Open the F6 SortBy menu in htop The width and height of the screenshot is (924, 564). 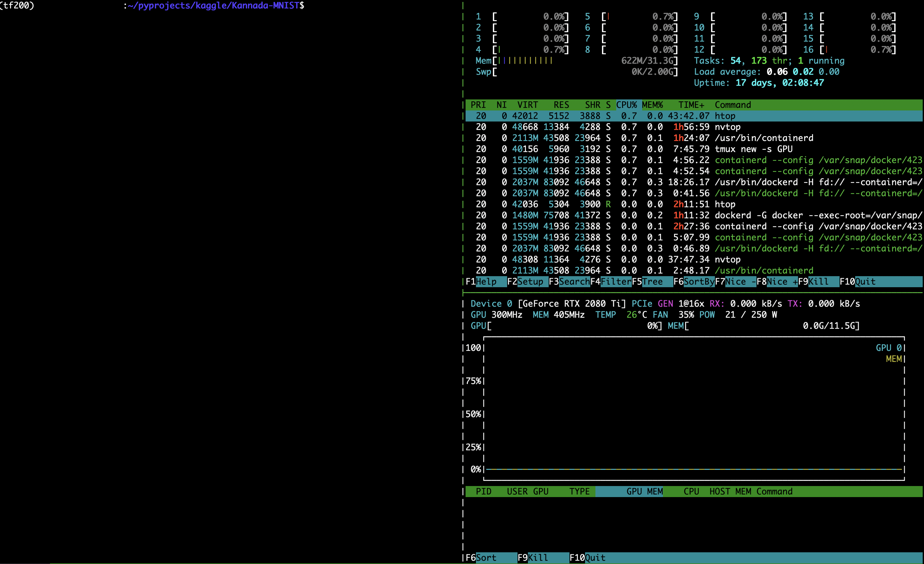point(694,282)
